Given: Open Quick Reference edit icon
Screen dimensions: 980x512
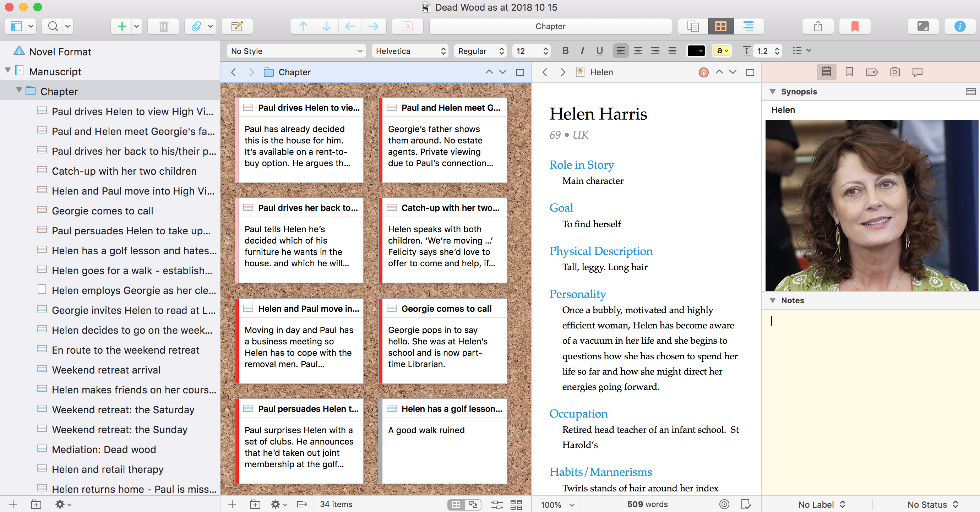Looking at the screenshot, I should coord(237,26).
